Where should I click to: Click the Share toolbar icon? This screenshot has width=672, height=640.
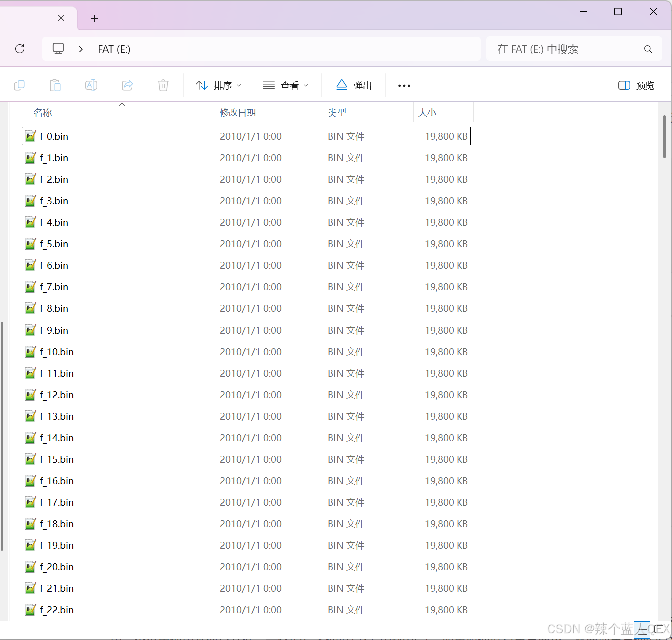point(127,85)
